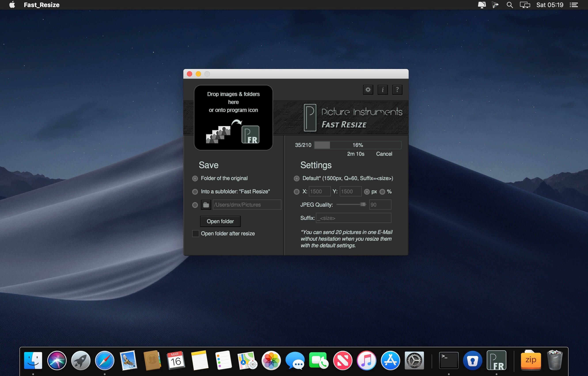Click the 16% progress bar
Image resolution: width=588 pixels, height=376 pixels.
click(x=358, y=145)
